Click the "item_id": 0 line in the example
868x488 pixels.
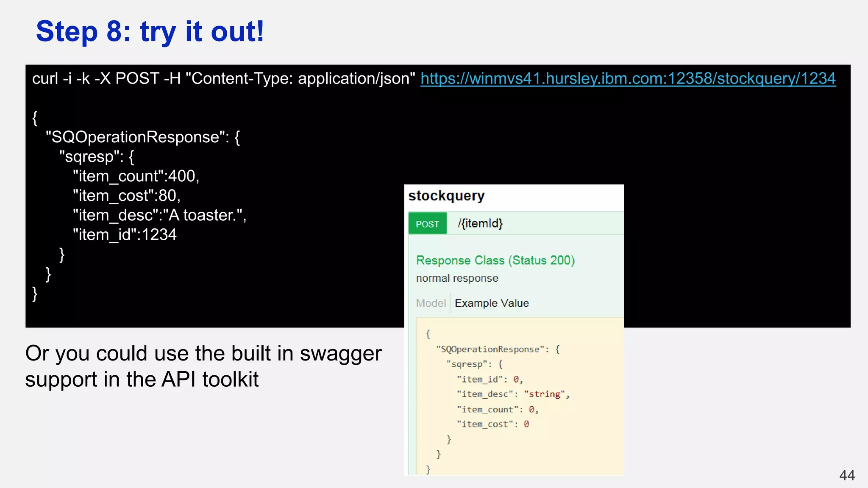point(490,380)
